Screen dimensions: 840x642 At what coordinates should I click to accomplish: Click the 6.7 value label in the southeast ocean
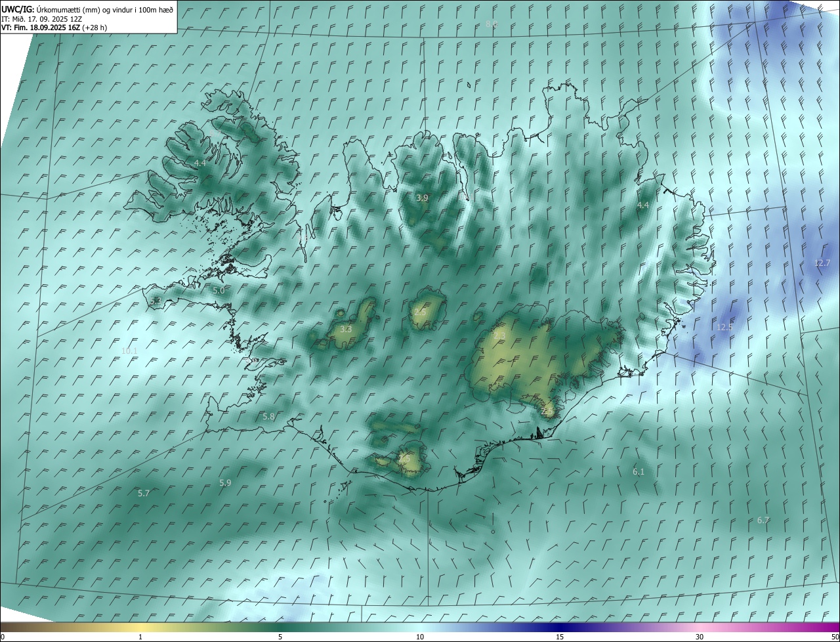[763, 520]
